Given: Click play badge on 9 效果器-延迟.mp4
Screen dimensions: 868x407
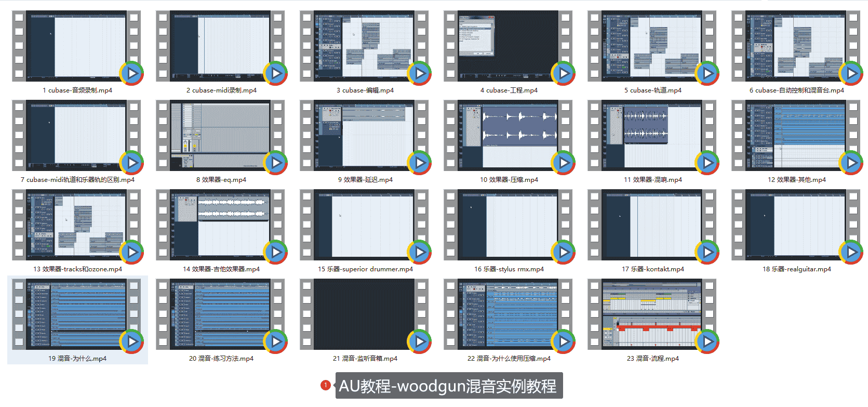Looking at the screenshot, I should coord(420,163).
